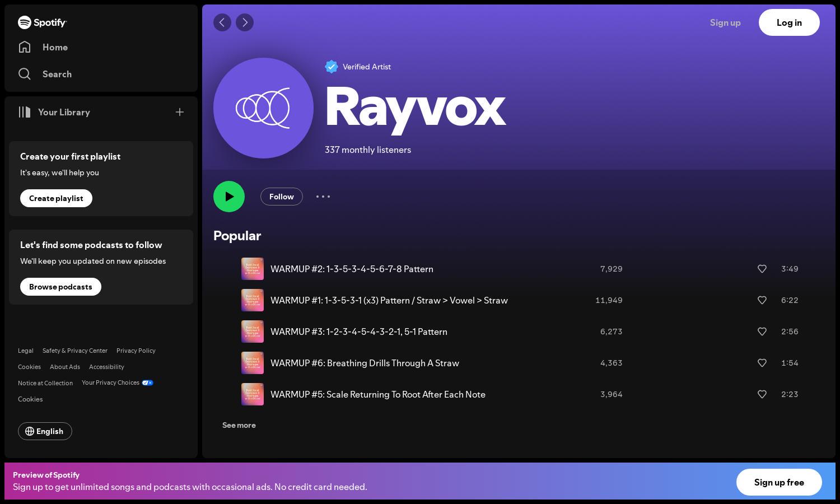Like WARMUP #5 with the heart icon

762,394
